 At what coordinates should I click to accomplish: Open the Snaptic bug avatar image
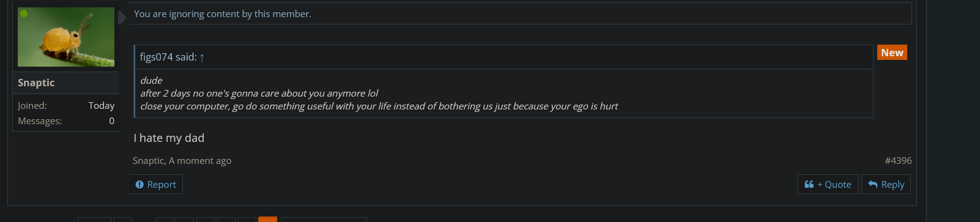click(66, 37)
